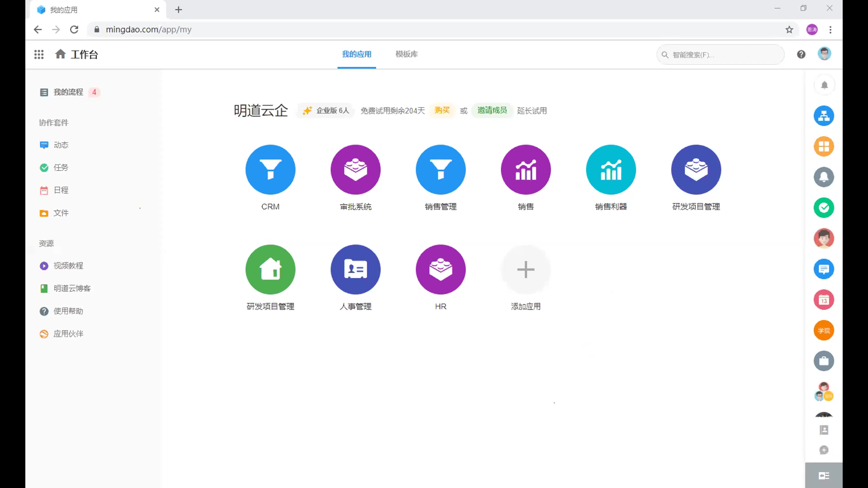
Task: Open a new browser tab
Action: (x=179, y=10)
